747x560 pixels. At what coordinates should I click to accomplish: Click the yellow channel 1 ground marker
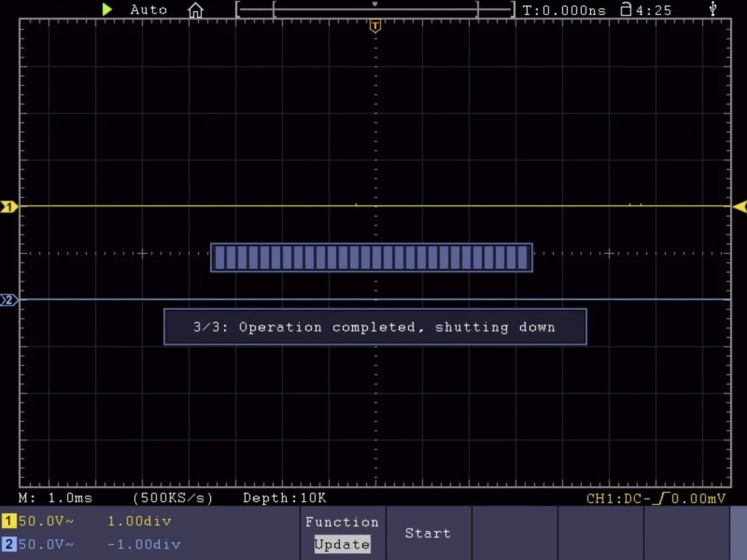pos(9,207)
